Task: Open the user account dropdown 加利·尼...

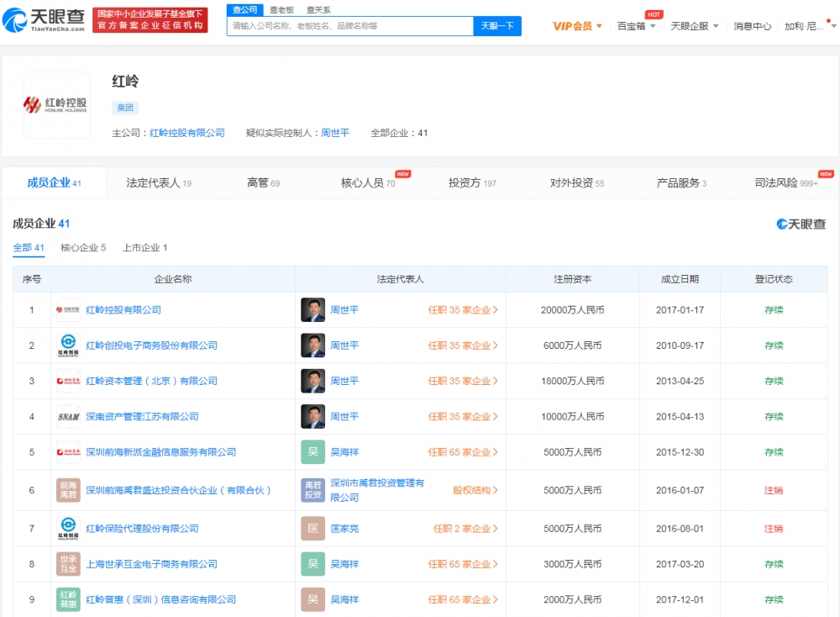Action: [x=810, y=26]
